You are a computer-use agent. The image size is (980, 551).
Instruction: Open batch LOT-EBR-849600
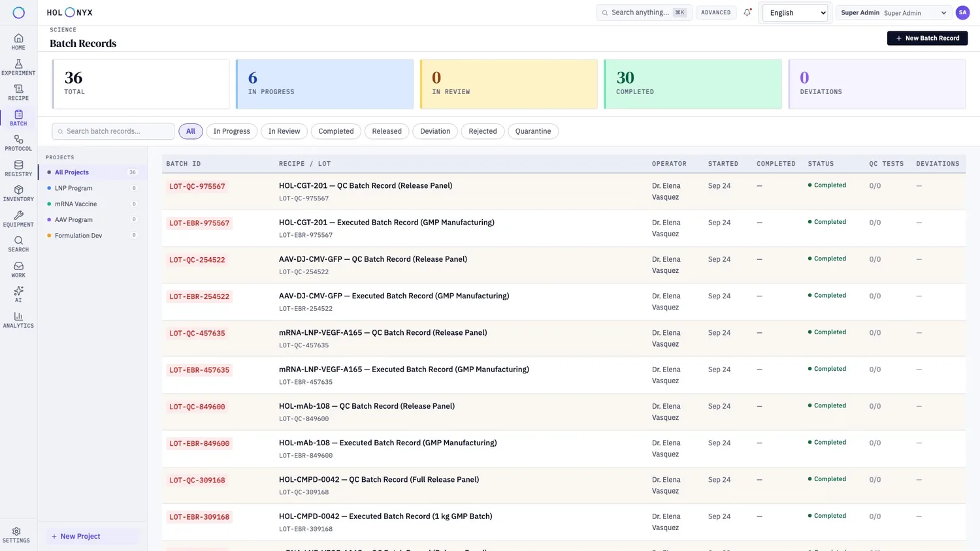[x=199, y=443]
